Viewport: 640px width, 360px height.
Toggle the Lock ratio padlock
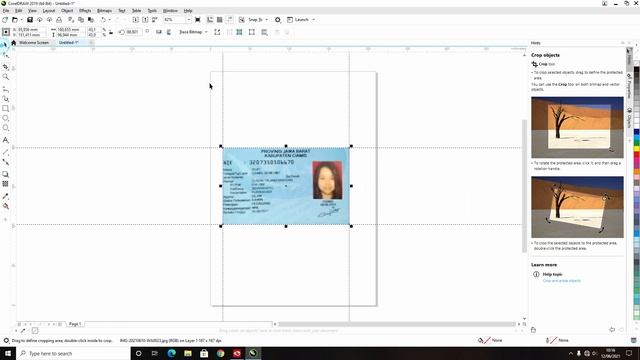click(x=111, y=32)
